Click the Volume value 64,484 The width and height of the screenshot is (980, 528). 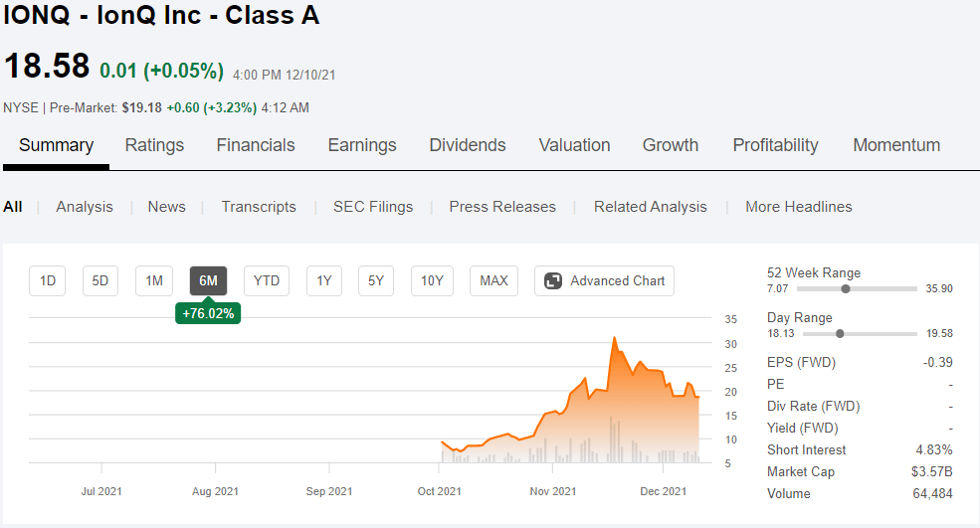[932, 493]
